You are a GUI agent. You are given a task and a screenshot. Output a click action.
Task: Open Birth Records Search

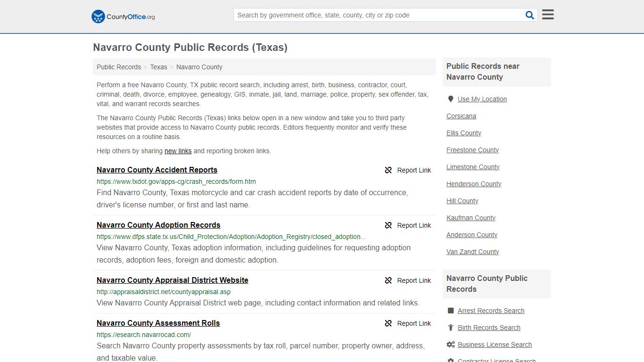click(x=489, y=328)
